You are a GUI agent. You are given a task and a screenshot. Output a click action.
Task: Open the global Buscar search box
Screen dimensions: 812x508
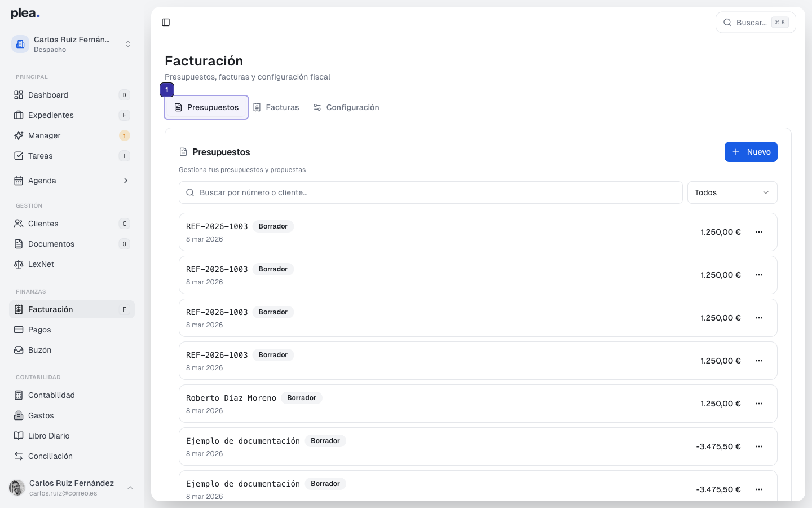click(x=756, y=23)
